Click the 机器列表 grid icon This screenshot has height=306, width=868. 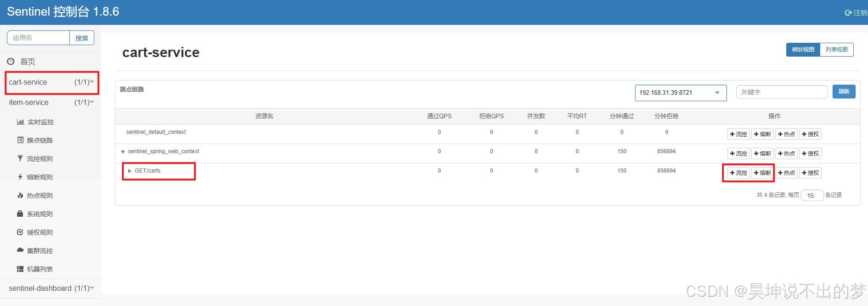point(20,269)
